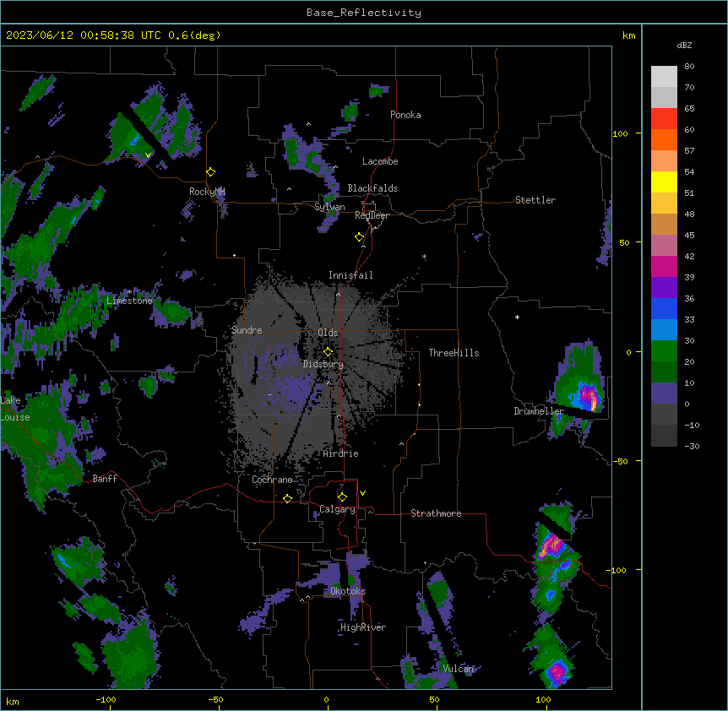Click the Base_Reflectivity title text
The height and width of the screenshot is (711, 728).
tap(364, 13)
